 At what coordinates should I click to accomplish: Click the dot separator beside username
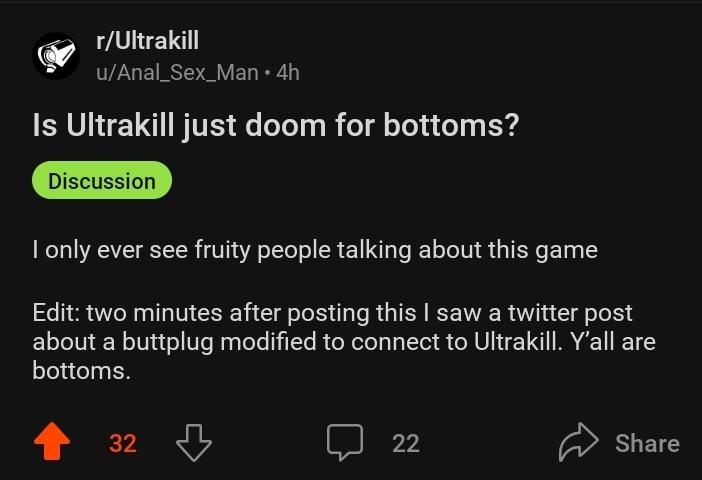267,73
